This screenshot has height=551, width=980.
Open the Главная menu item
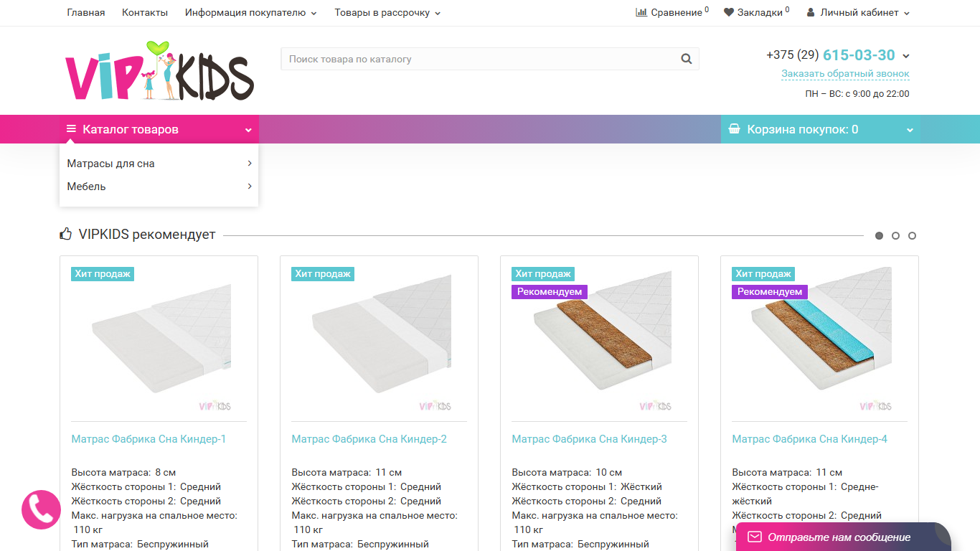coord(85,12)
